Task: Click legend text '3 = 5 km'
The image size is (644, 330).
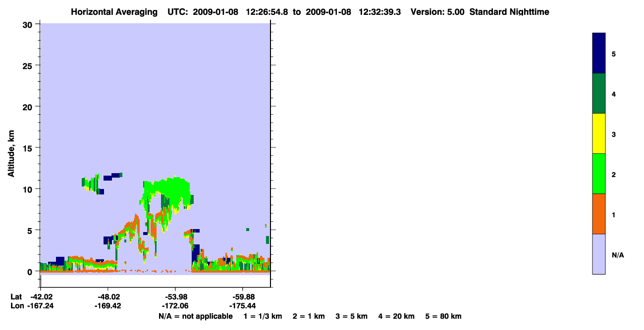Action: pos(352,316)
